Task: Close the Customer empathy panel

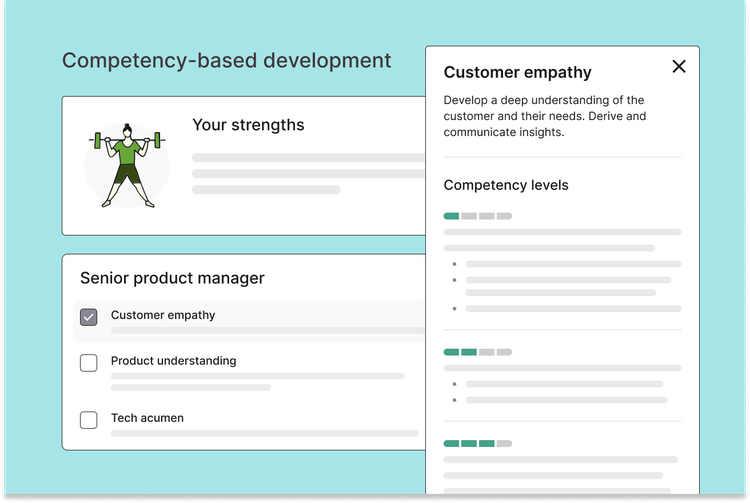Action: pyautogui.click(x=679, y=67)
